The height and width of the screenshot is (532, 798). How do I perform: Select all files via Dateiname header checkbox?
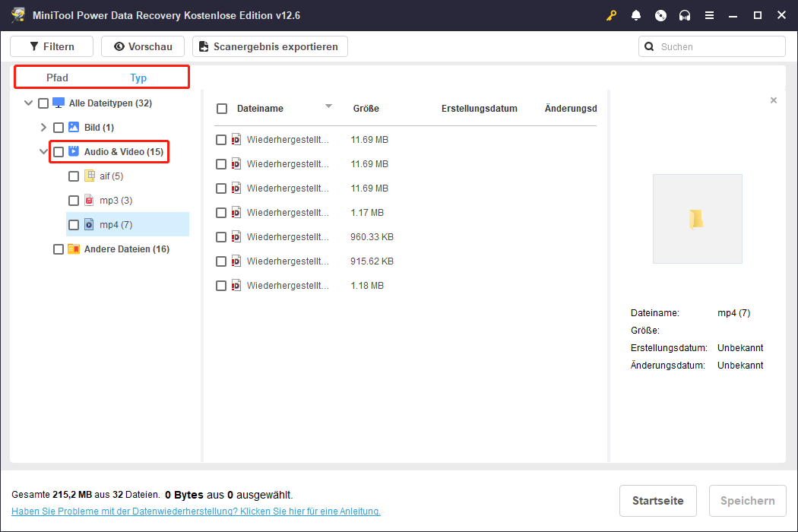tap(222, 109)
